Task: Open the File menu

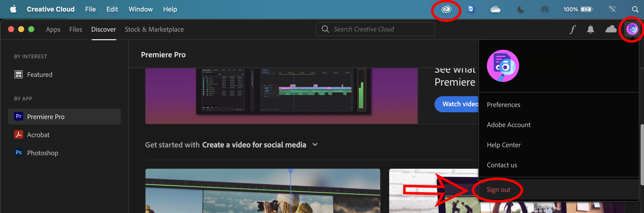Action: pyautogui.click(x=90, y=9)
